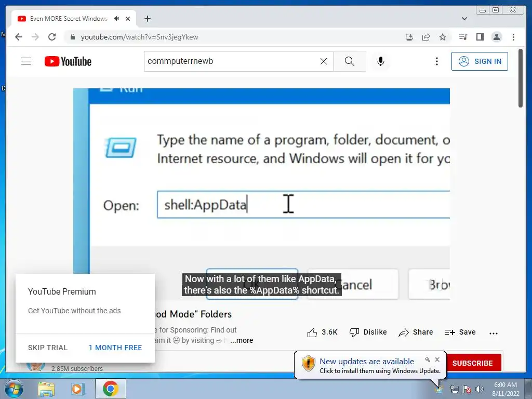Share this page using the address bar icon

tap(426, 37)
